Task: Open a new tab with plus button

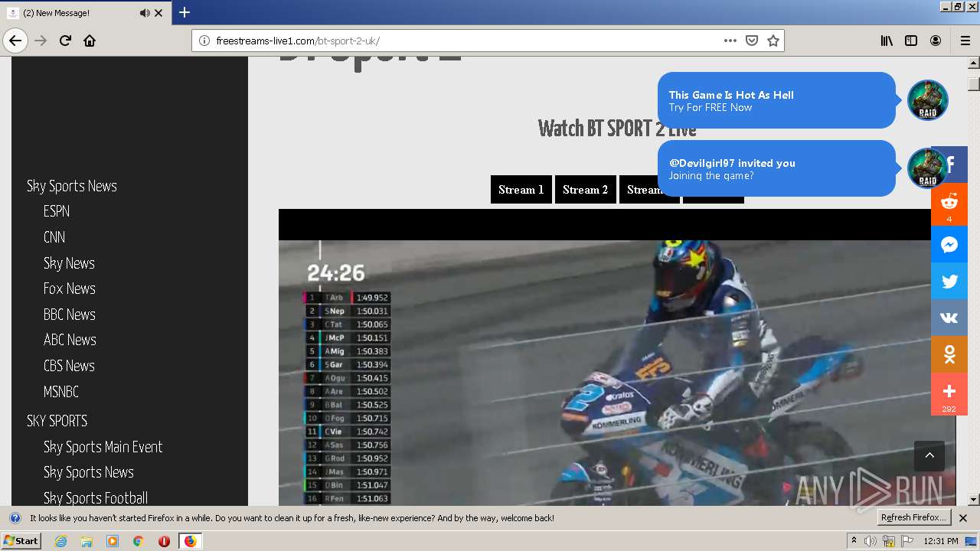Action: pyautogui.click(x=185, y=12)
